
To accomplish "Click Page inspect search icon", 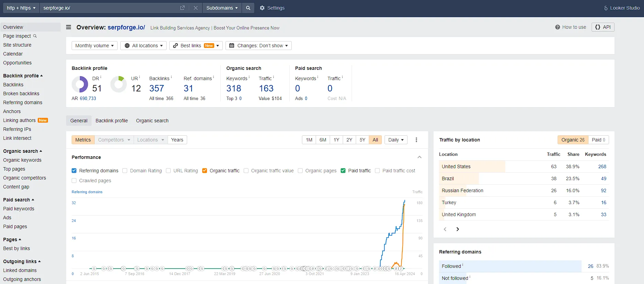I will tap(35, 36).
